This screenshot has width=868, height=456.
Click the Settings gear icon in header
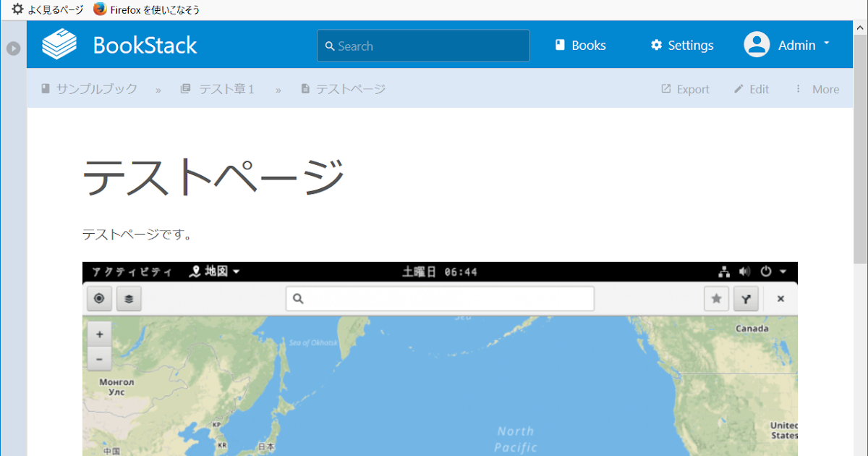(657, 45)
